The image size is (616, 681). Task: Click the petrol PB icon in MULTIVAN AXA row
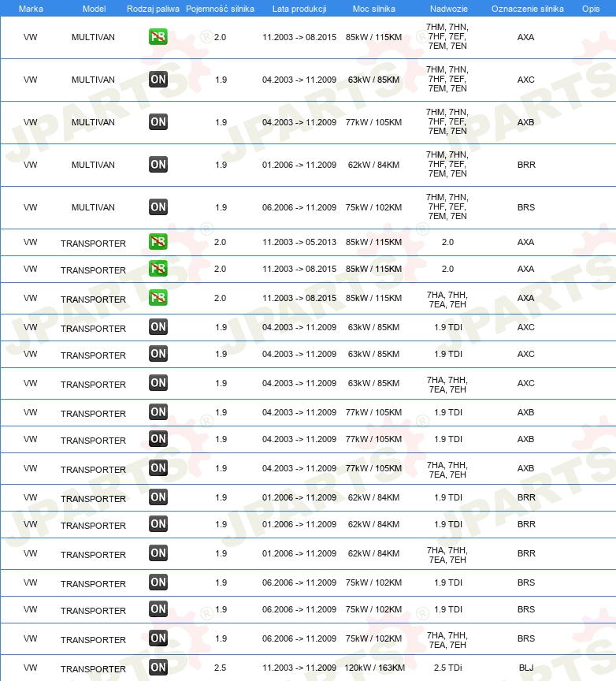(x=158, y=37)
